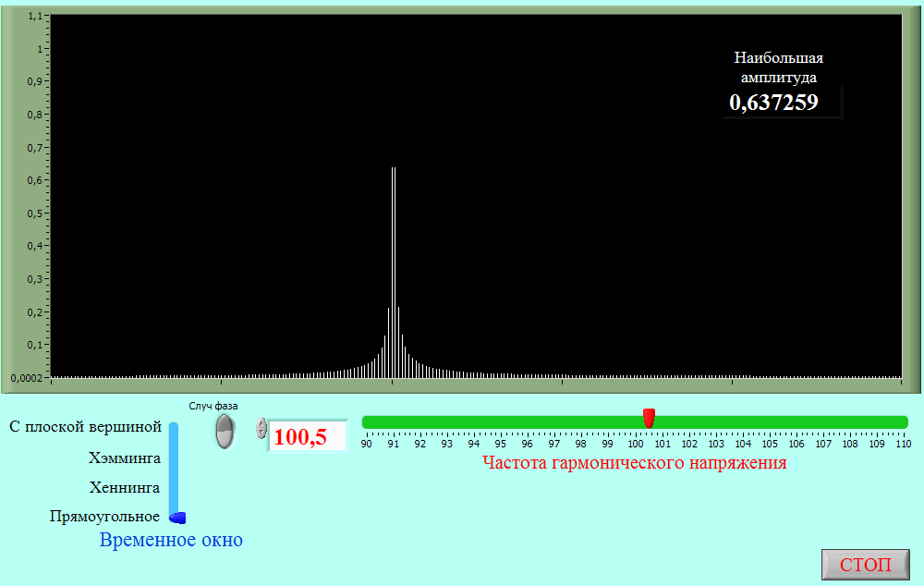Click the 95 mark on the frequency scale
924x586 pixels.
[x=500, y=444]
